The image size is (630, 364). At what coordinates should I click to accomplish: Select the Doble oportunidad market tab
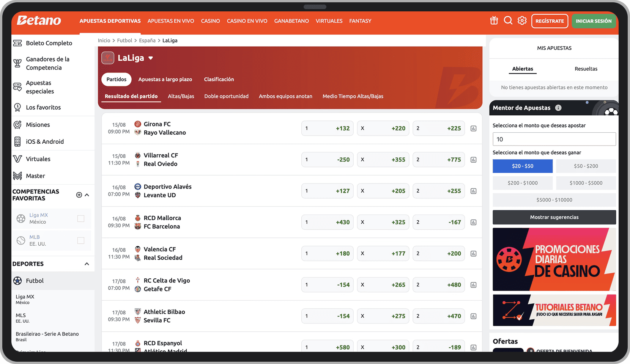(227, 96)
